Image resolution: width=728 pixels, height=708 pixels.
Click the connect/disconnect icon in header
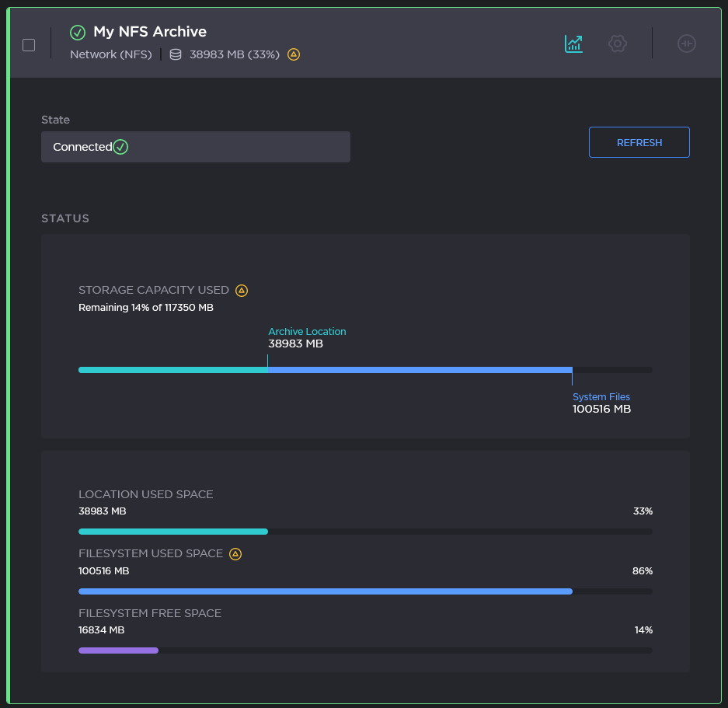(x=686, y=44)
